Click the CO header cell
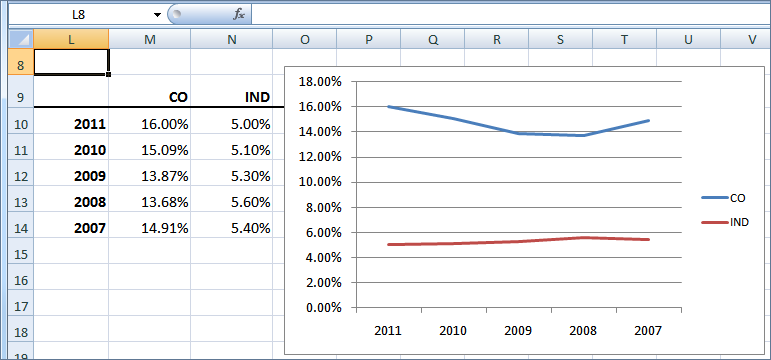771x360 pixels. 149,97
